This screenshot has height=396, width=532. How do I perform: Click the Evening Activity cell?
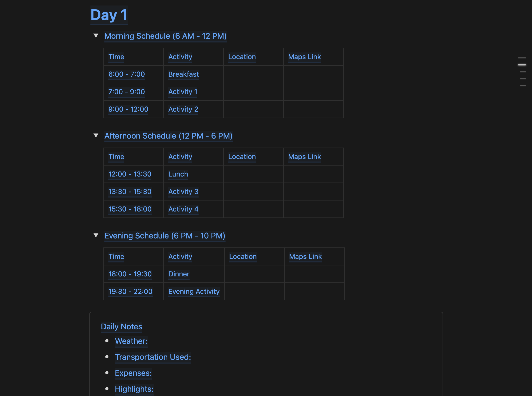point(194,292)
